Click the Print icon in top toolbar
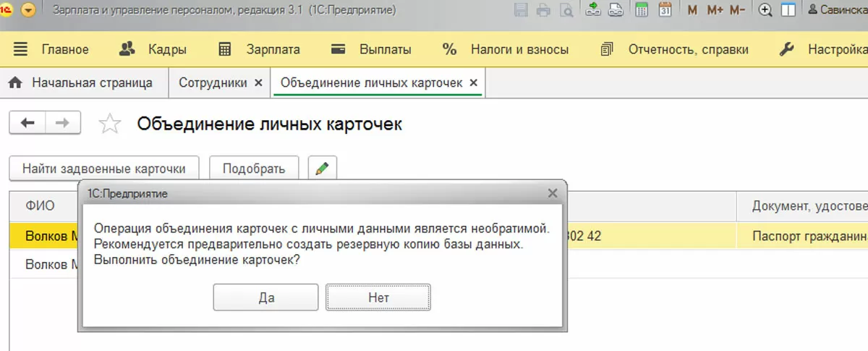Image resolution: width=868 pixels, height=351 pixels. pos(544,10)
